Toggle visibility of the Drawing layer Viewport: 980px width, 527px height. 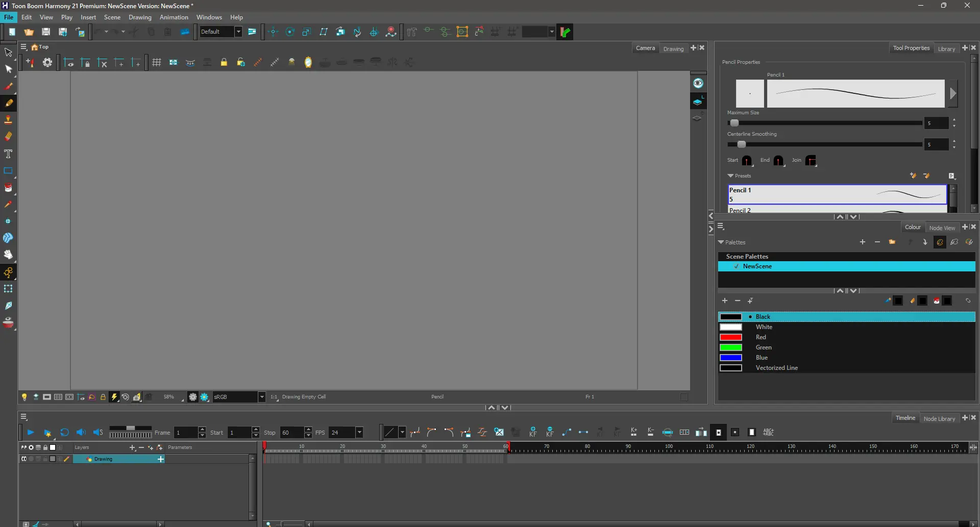point(24,459)
